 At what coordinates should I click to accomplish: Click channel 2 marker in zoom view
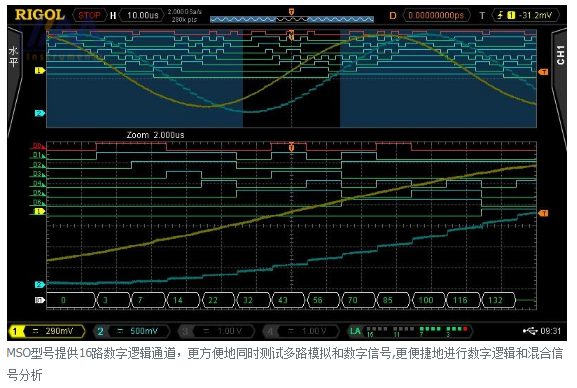point(40,285)
